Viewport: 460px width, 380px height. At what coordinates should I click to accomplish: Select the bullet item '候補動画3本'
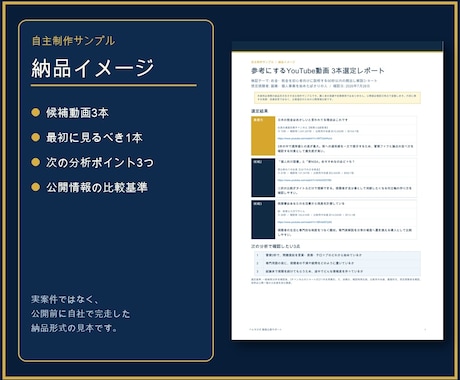[x=77, y=113]
